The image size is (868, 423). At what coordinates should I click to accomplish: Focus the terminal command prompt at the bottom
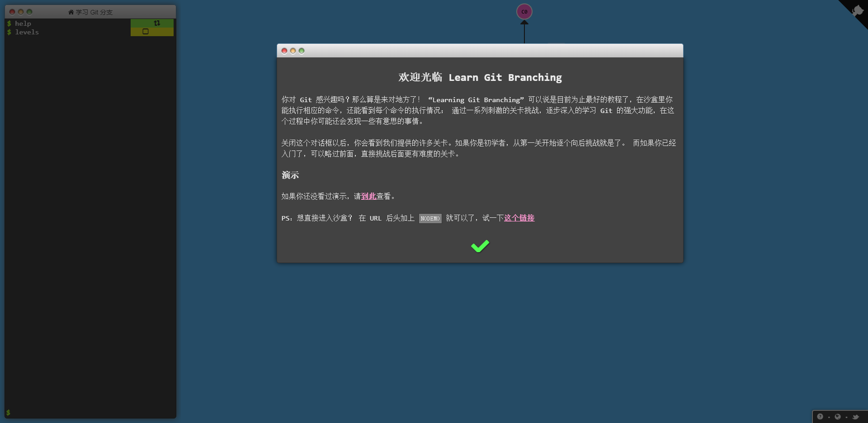[x=90, y=412]
